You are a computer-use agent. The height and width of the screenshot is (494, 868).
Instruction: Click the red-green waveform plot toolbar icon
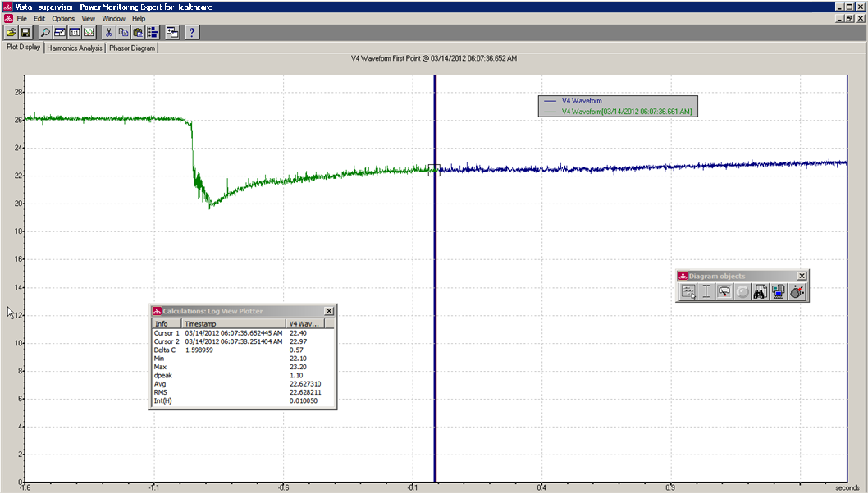89,33
